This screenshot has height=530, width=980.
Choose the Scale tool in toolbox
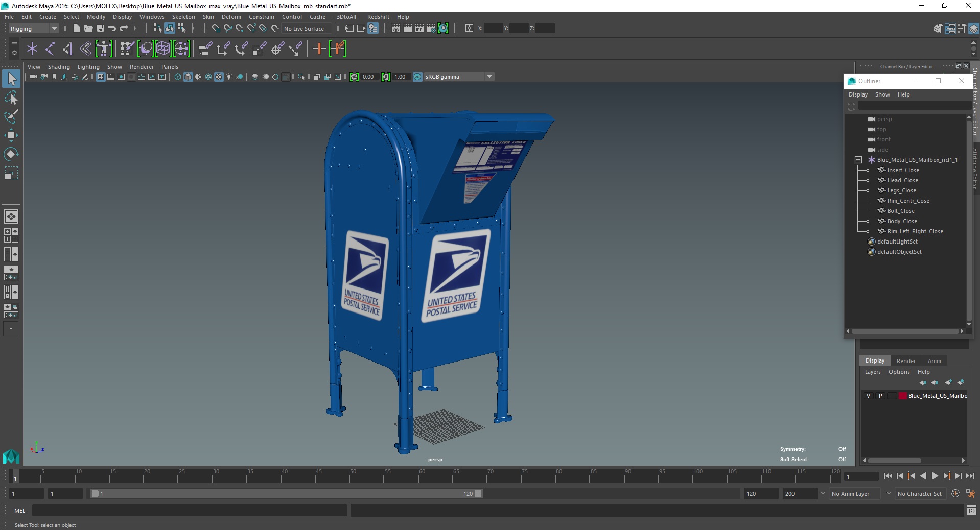(x=11, y=173)
